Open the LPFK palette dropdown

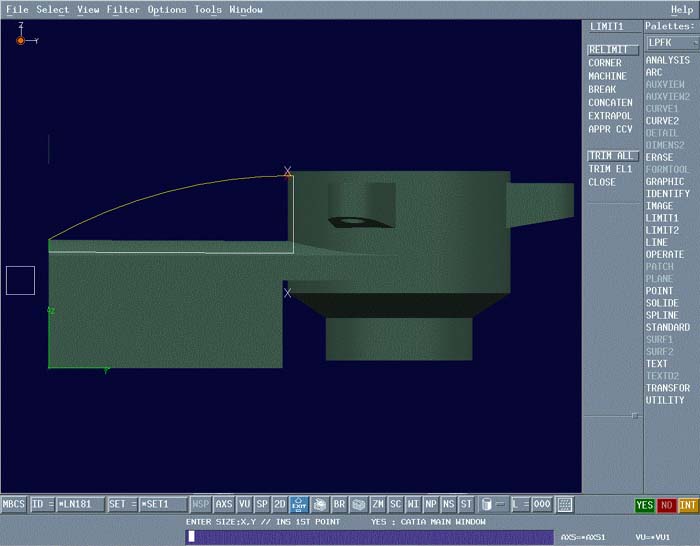(x=671, y=43)
